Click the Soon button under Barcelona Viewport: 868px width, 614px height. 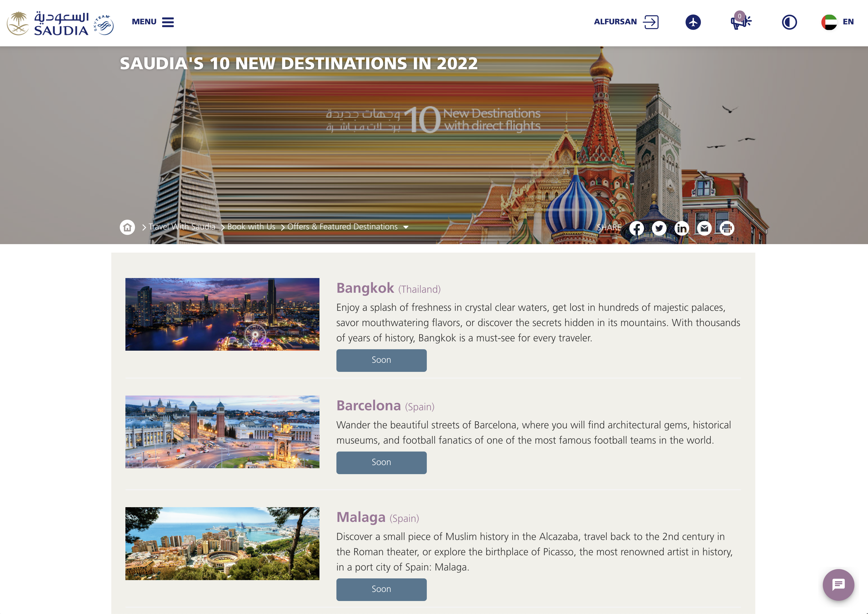click(x=381, y=462)
